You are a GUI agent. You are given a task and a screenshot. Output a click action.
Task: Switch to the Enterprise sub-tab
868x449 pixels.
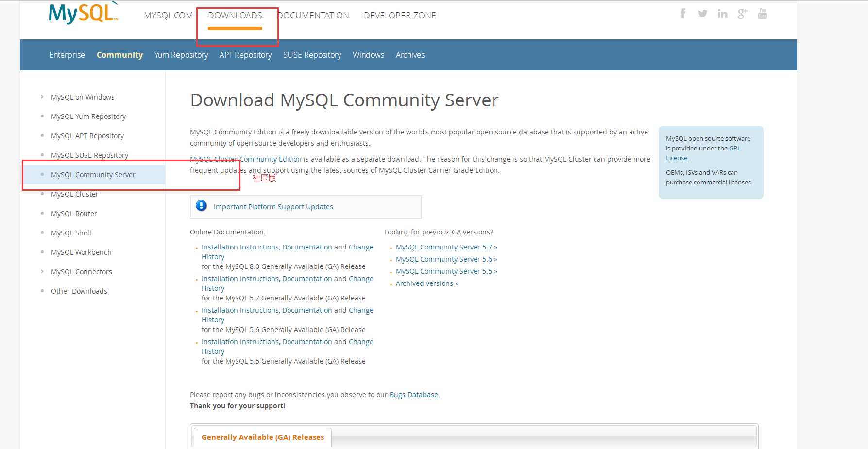click(x=67, y=55)
